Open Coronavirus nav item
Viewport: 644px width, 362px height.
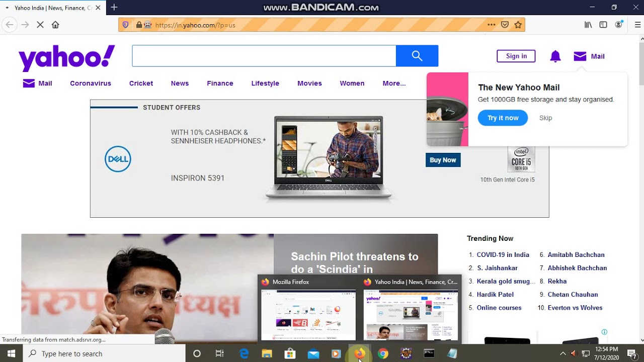91,83
